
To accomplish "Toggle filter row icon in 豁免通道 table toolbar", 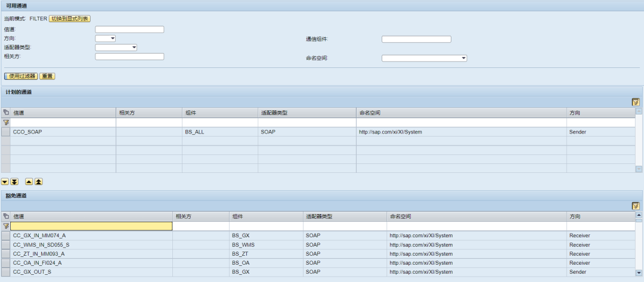I will coord(636,206).
